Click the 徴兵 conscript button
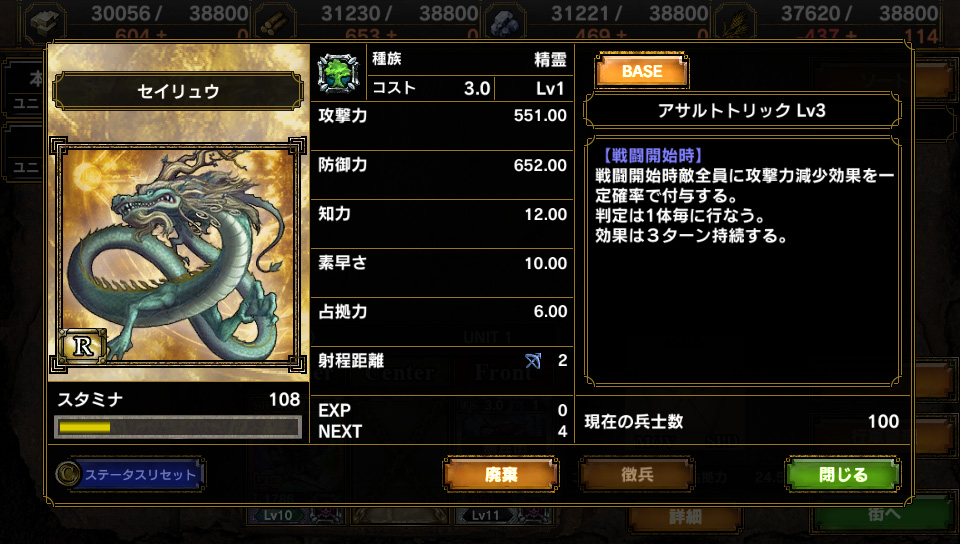This screenshot has height=544, width=960. pos(637,474)
